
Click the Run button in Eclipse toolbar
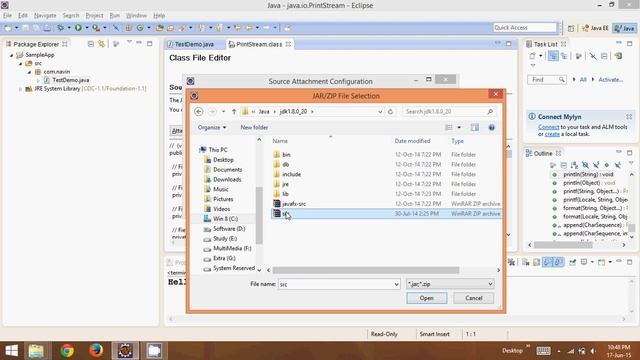tap(78, 28)
